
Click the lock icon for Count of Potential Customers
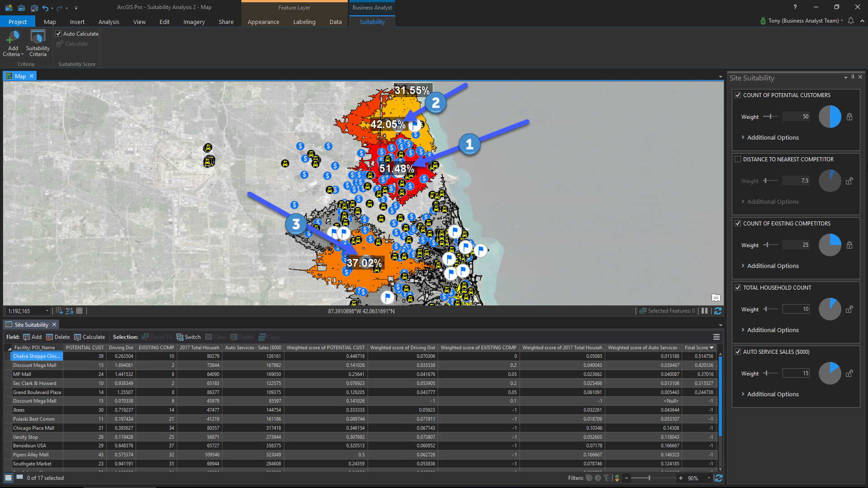pos(849,117)
